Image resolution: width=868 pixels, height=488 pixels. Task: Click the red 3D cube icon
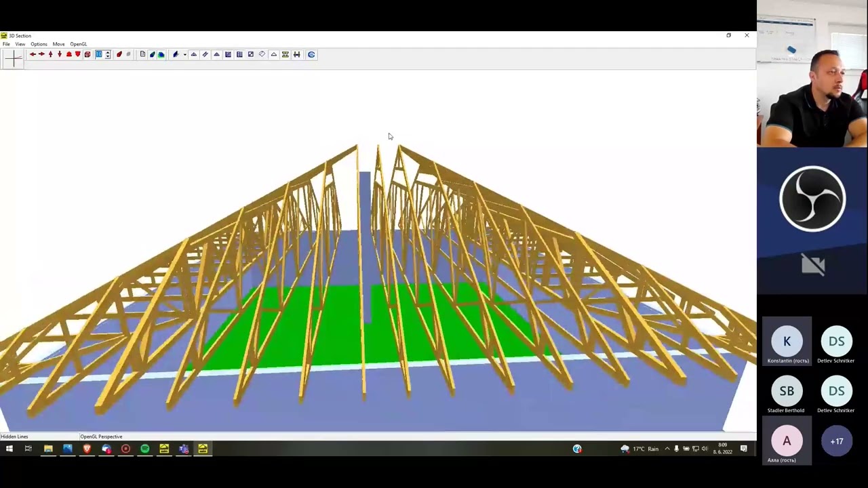click(x=87, y=54)
